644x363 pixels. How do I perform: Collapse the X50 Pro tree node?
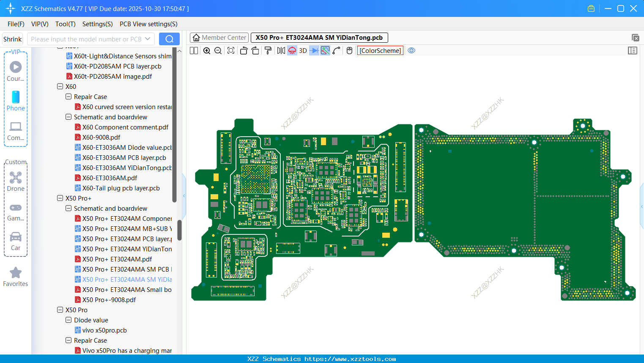[60, 310]
